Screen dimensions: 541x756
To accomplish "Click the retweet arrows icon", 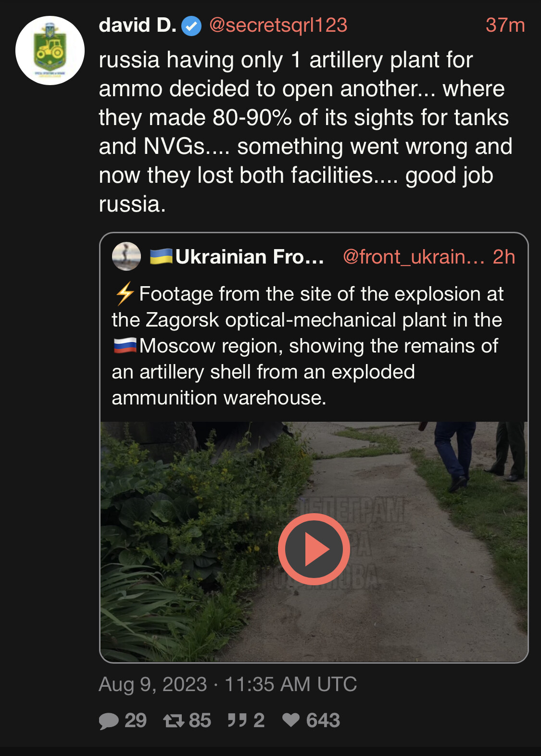I will click(173, 720).
